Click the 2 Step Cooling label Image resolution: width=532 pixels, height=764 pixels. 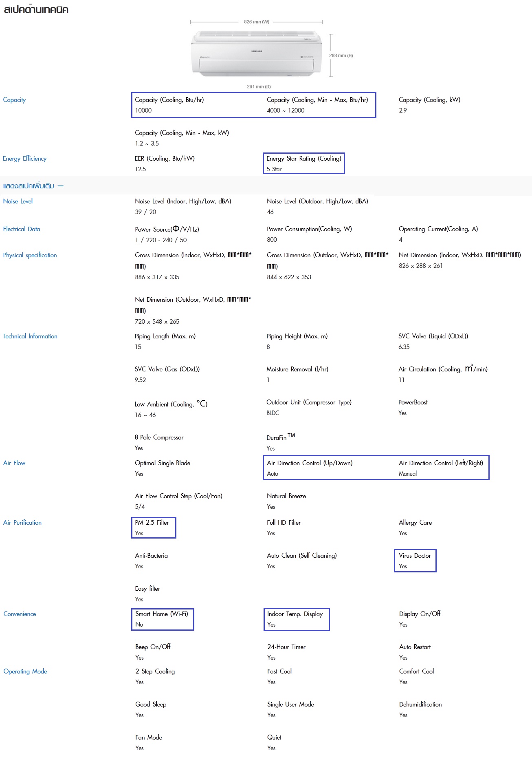[x=155, y=671]
